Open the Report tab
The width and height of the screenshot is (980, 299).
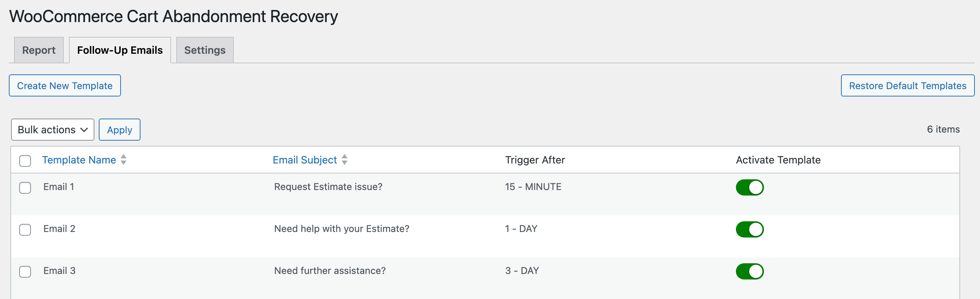pyautogui.click(x=39, y=50)
